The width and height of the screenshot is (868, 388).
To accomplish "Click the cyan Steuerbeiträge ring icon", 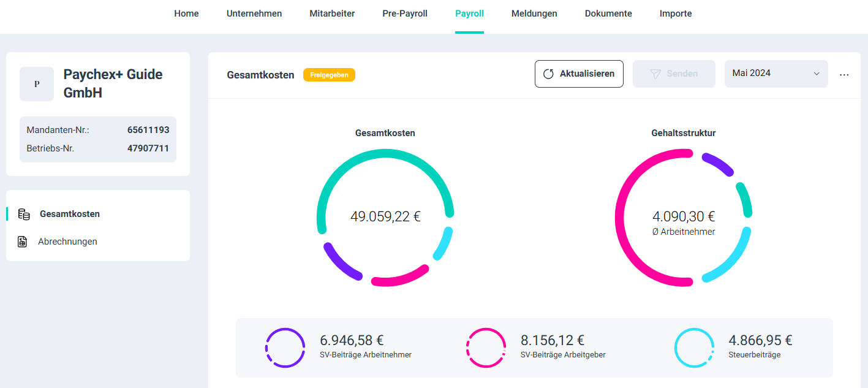I will click(694, 348).
